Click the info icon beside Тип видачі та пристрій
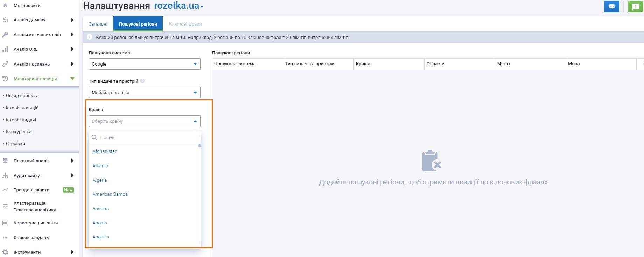The width and height of the screenshot is (644, 257). point(142,81)
